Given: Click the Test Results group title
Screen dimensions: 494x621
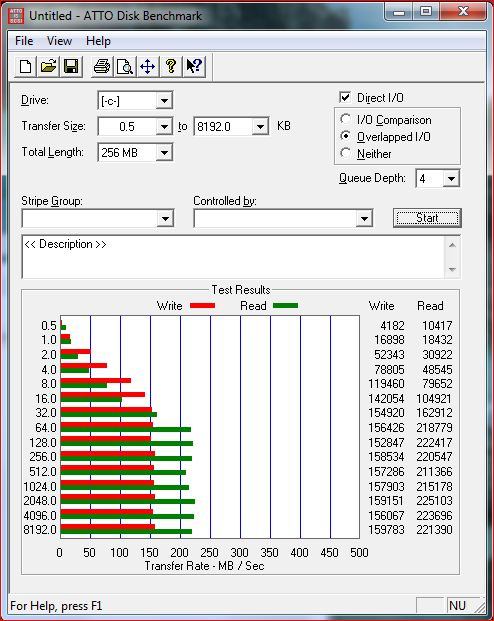Looking at the screenshot, I should [x=241, y=290].
